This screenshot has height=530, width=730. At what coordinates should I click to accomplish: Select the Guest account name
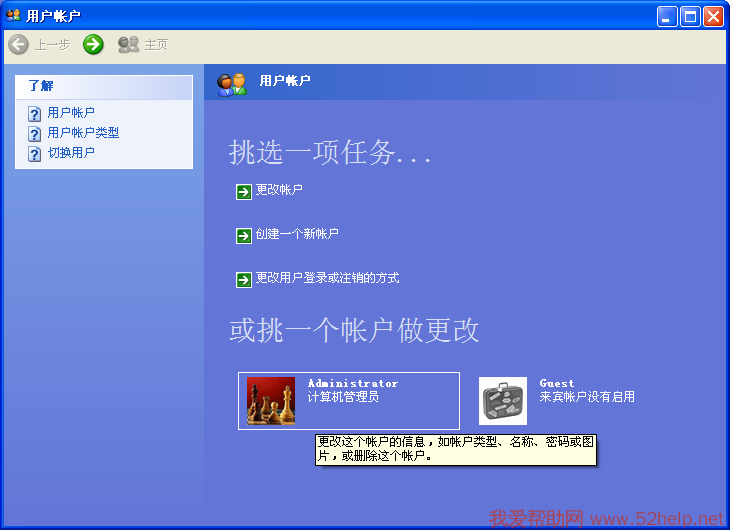point(557,383)
